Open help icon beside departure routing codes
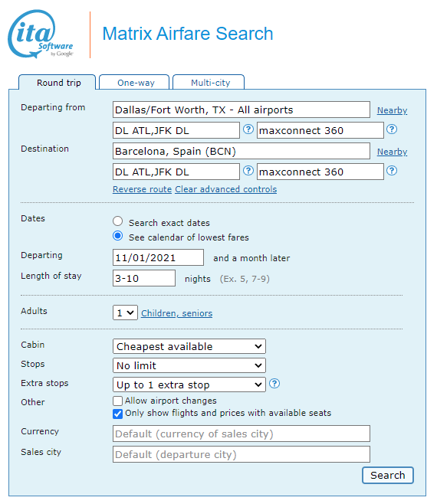Image resolution: width=437 pixels, height=504 pixels. click(248, 129)
